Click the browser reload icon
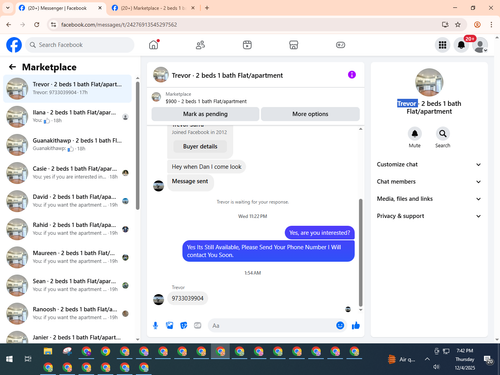Viewport: 500px width, 375px height. point(37,24)
